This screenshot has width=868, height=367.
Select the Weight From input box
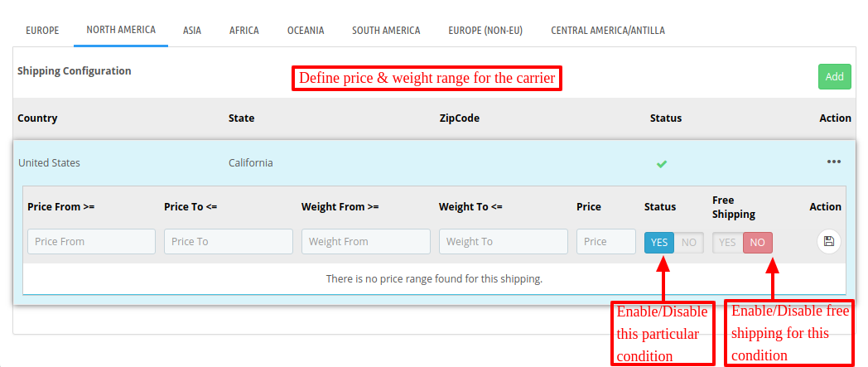(366, 241)
